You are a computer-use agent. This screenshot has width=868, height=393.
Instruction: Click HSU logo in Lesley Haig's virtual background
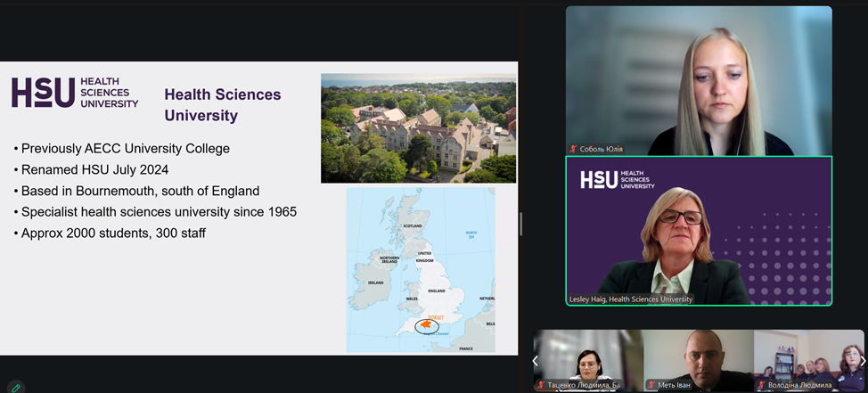click(x=618, y=180)
